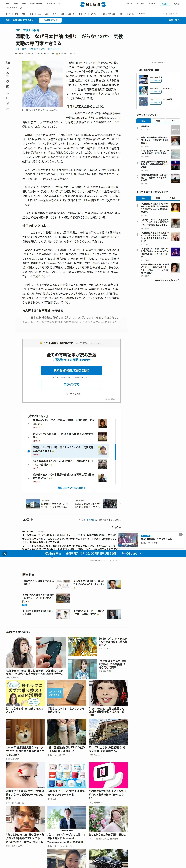
Task: Open the 宅配申込 link in the top header
Action: coord(129,4)
